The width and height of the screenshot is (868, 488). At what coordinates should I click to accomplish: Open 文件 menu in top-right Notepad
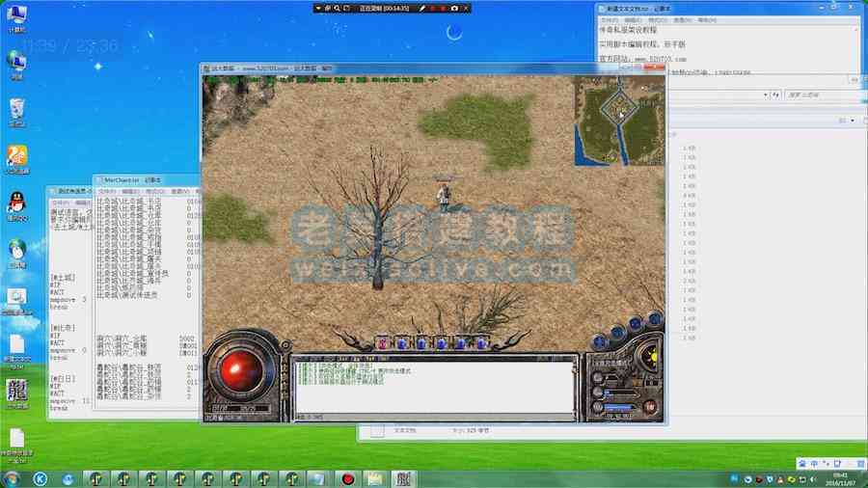[610, 20]
